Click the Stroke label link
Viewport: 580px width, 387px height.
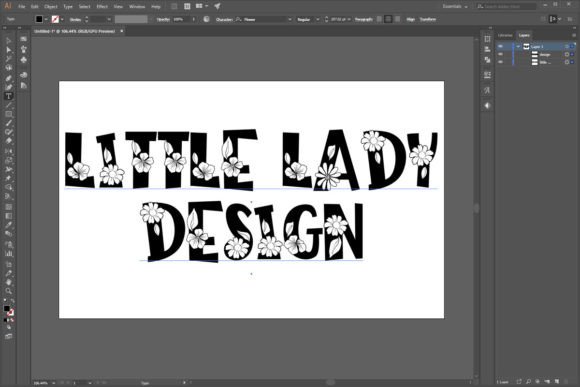pyautogui.click(x=75, y=19)
